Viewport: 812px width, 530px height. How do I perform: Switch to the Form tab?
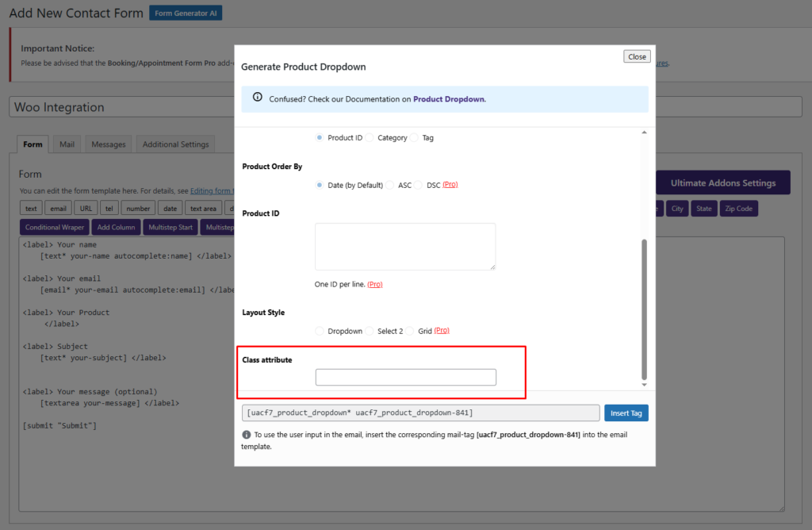(x=33, y=144)
